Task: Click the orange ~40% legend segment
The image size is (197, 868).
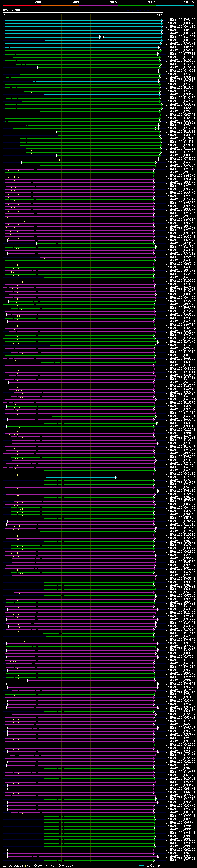Action: pyautogui.click(x=61, y=6)
